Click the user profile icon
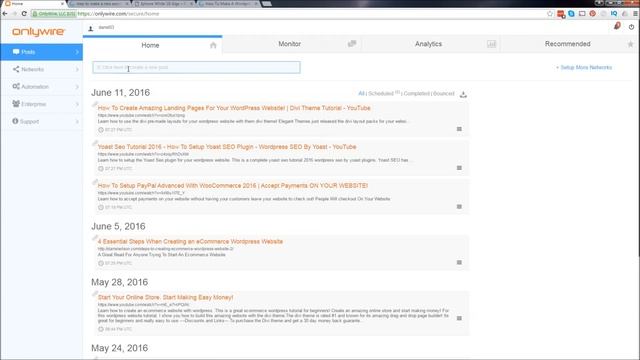 coord(91,28)
